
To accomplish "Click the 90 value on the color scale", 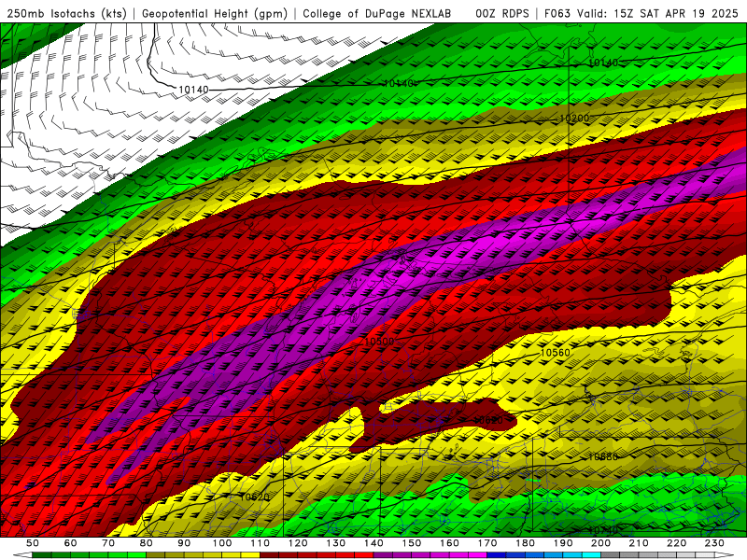I will click(184, 543).
